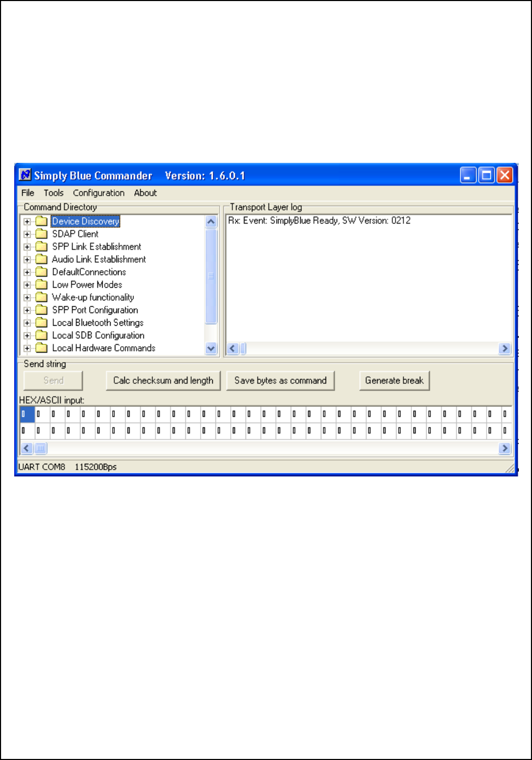Click the Wake-up functionality folder icon

(42, 297)
